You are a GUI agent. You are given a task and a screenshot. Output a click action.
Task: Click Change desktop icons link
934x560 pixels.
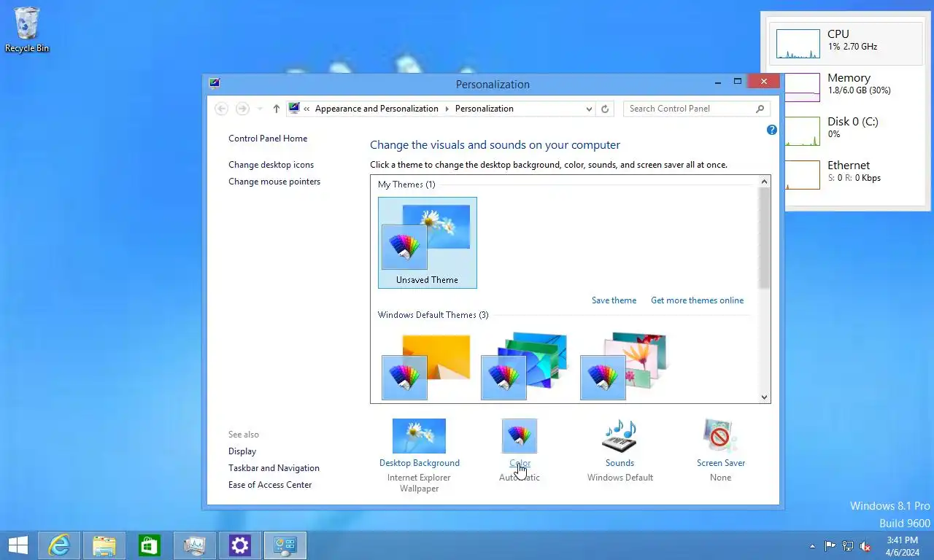click(x=271, y=165)
